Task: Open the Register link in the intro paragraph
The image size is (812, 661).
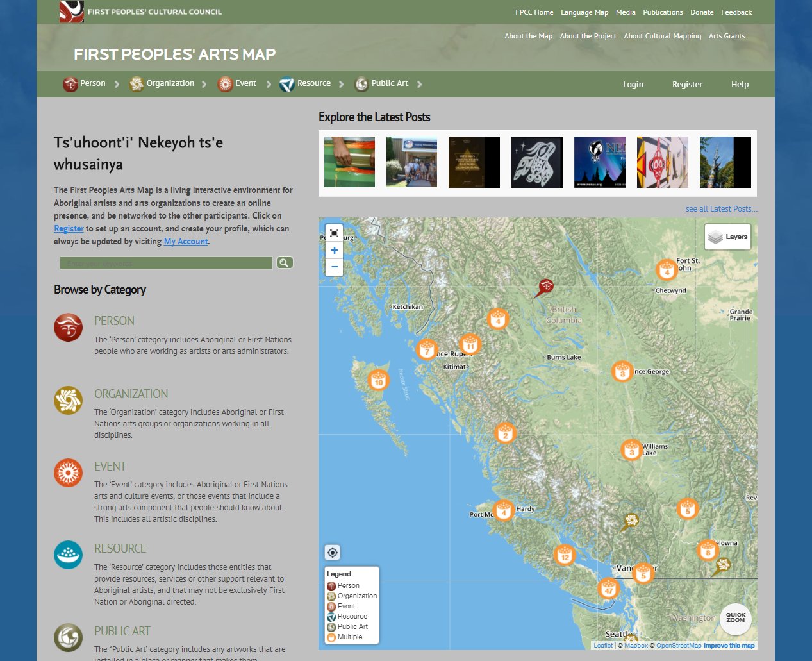Action: (69, 228)
